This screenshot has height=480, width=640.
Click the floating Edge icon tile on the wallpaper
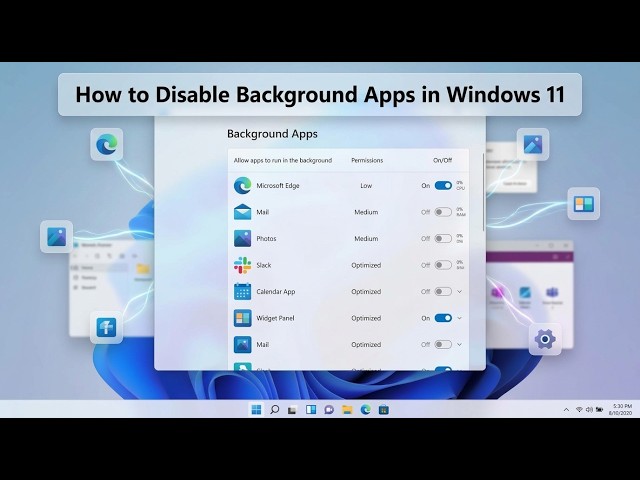[x=107, y=144]
